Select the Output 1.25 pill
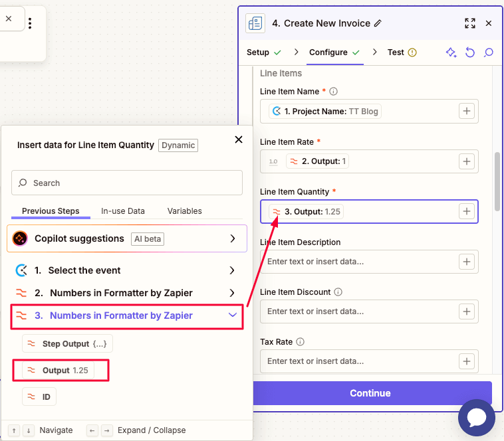The height and width of the screenshot is (441, 504). coord(58,371)
